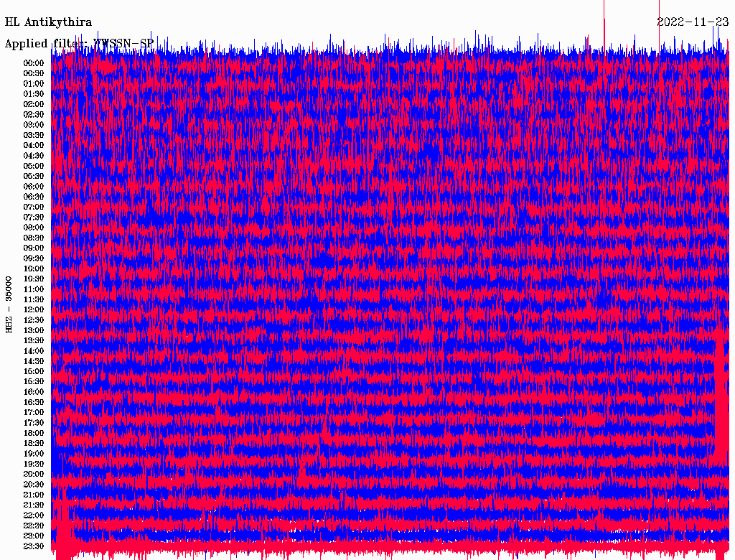This screenshot has width=735, height=560.
Task: Click the 'Applied filter: WWSSN-SP' text
Action: 79,44
